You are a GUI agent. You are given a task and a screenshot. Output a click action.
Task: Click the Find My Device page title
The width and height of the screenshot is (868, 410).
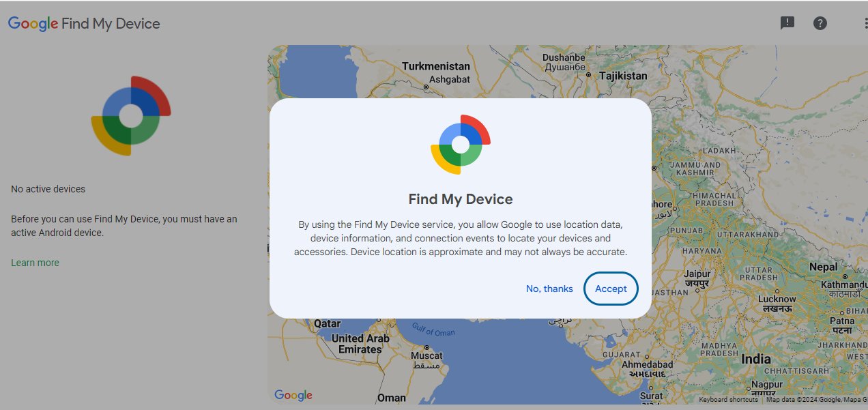[112, 23]
